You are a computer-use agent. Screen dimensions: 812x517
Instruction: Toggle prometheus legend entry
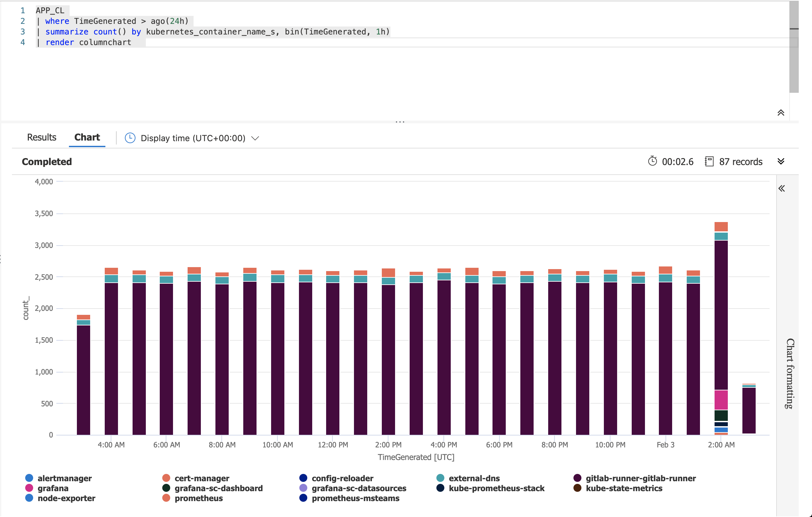click(x=192, y=498)
